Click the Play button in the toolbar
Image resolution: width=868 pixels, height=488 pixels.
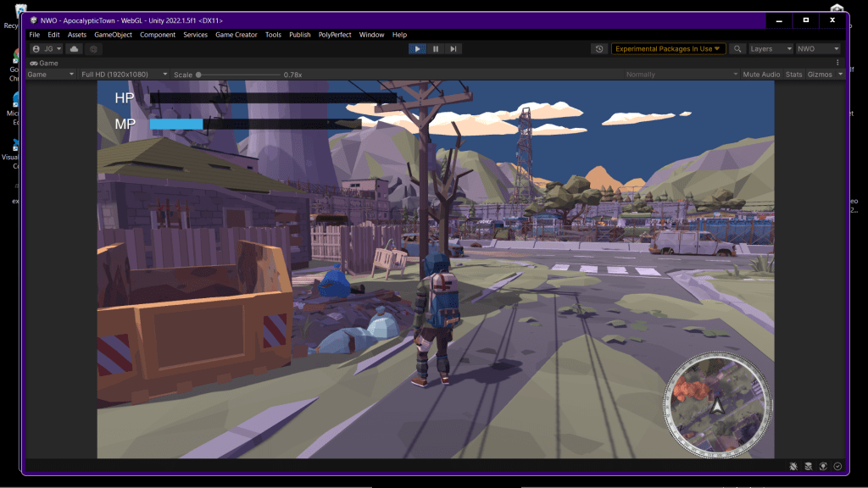[418, 49]
